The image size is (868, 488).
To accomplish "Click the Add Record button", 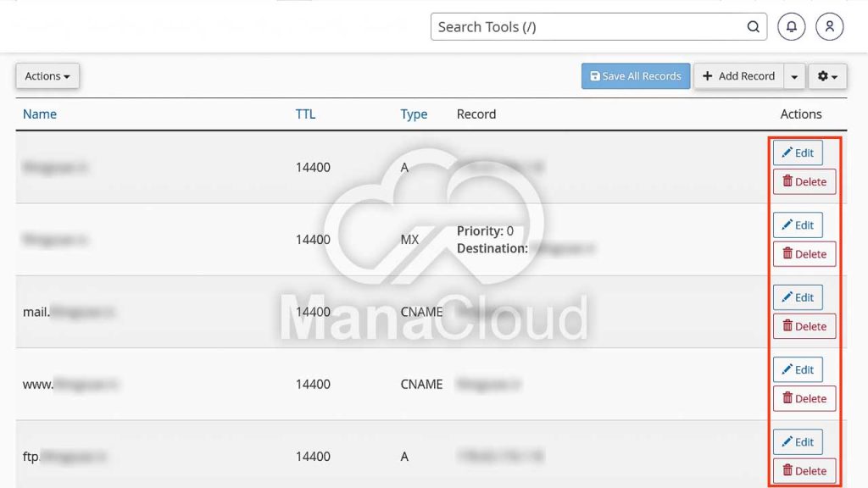I will point(738,76).
